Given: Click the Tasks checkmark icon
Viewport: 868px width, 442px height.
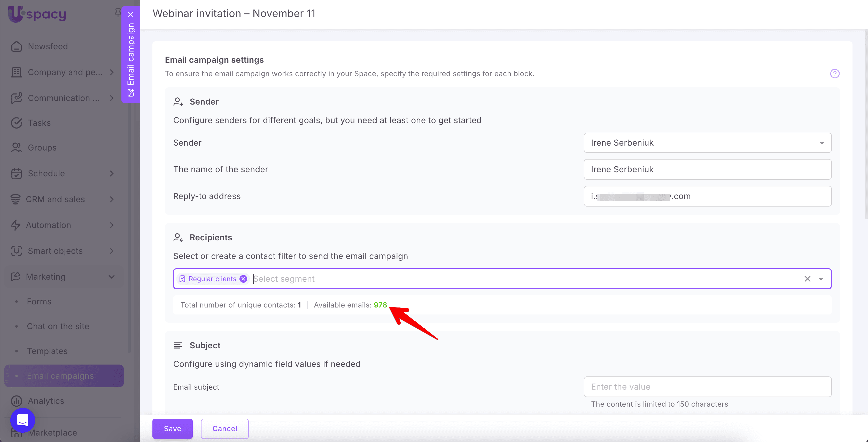Looking at the screenshot, I should coord(16,123).
